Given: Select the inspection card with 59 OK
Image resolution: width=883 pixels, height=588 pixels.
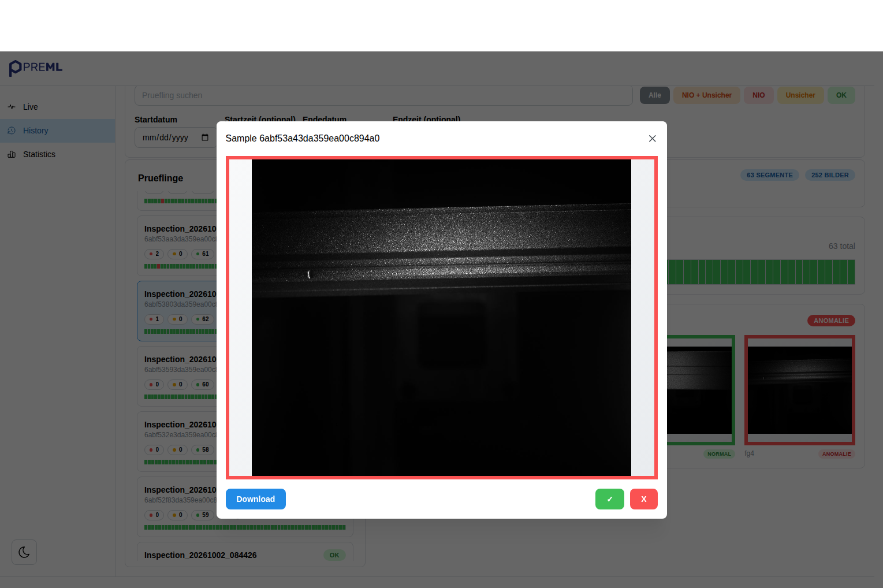Looking at the screenshot, I should click(x=245, y=507).
